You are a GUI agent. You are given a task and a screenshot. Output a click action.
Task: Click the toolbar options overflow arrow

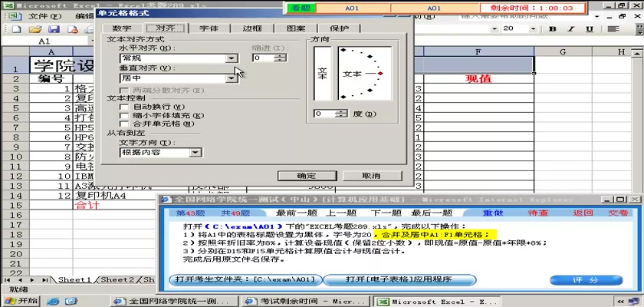[x=640, y=30]
